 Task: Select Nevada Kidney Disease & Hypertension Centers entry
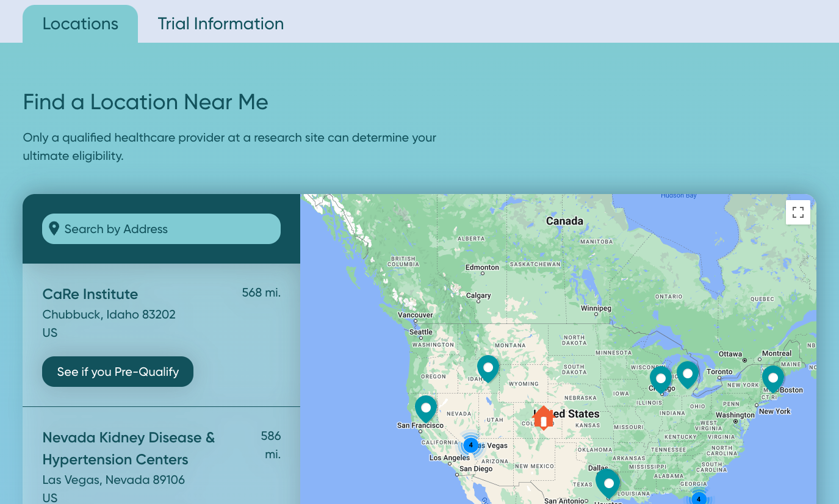pos(129,448)
